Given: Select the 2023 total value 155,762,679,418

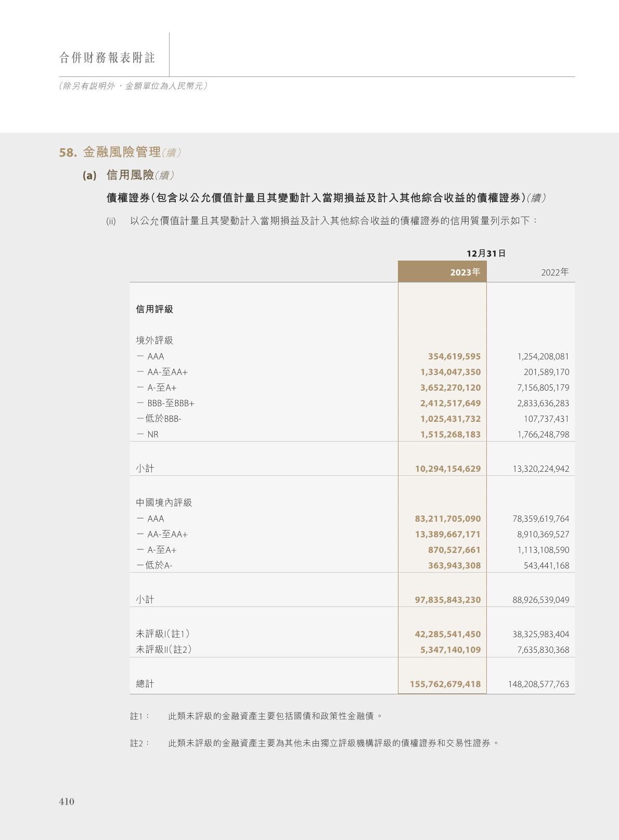Looking at the screenshot, I should click(445, 684).
